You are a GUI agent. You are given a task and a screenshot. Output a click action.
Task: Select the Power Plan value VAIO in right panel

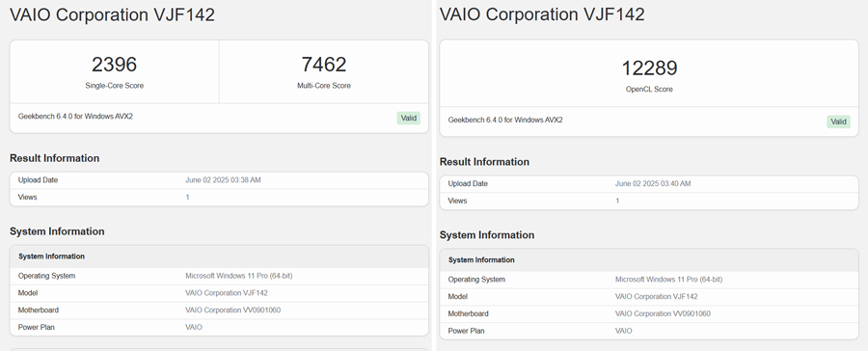624,331
